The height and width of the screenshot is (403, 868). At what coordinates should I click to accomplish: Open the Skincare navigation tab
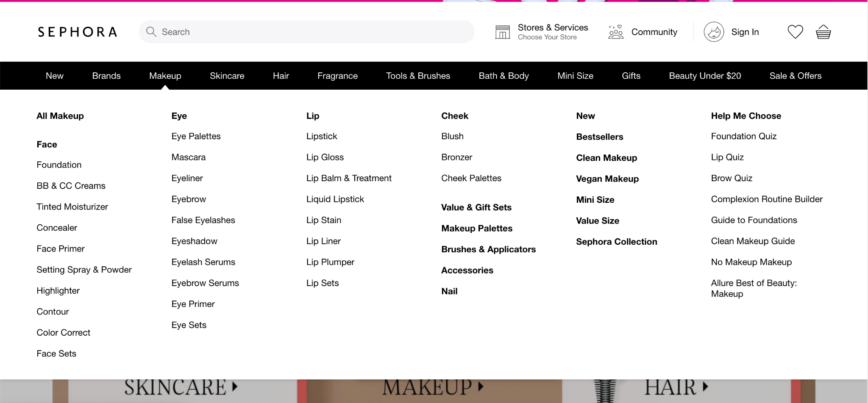point(227,76)
